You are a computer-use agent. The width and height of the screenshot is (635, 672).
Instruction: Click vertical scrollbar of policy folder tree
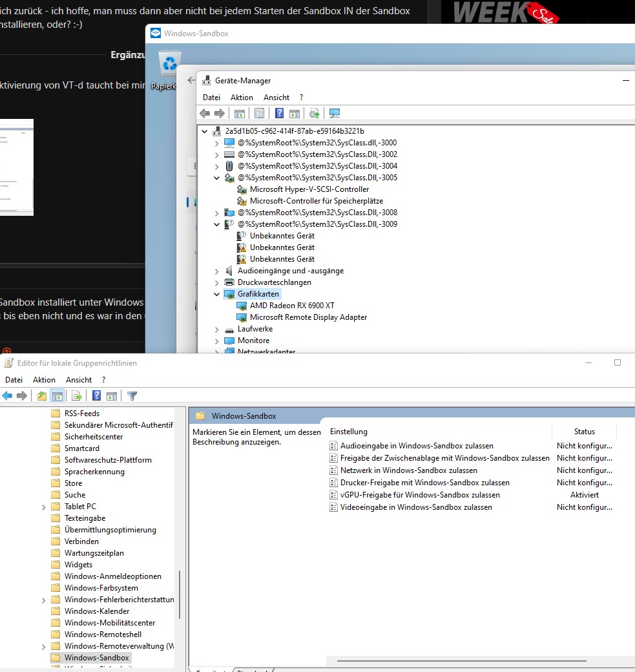coord(180,594)
